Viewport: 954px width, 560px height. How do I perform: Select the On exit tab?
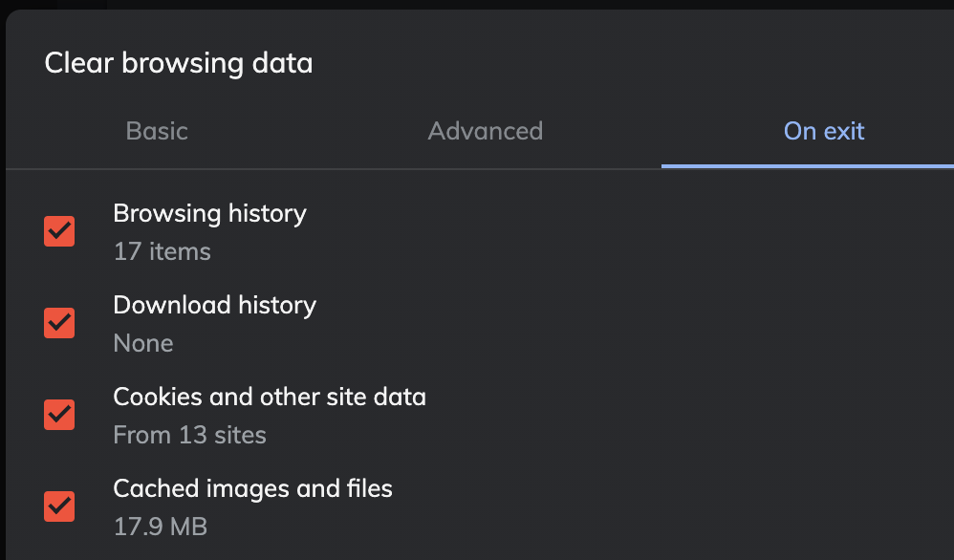point(823,131)
